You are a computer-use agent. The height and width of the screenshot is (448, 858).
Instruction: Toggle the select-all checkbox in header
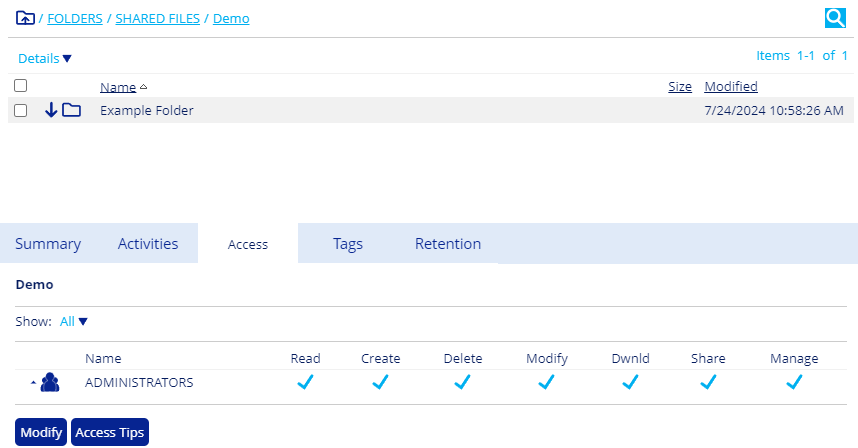point(20,86)
